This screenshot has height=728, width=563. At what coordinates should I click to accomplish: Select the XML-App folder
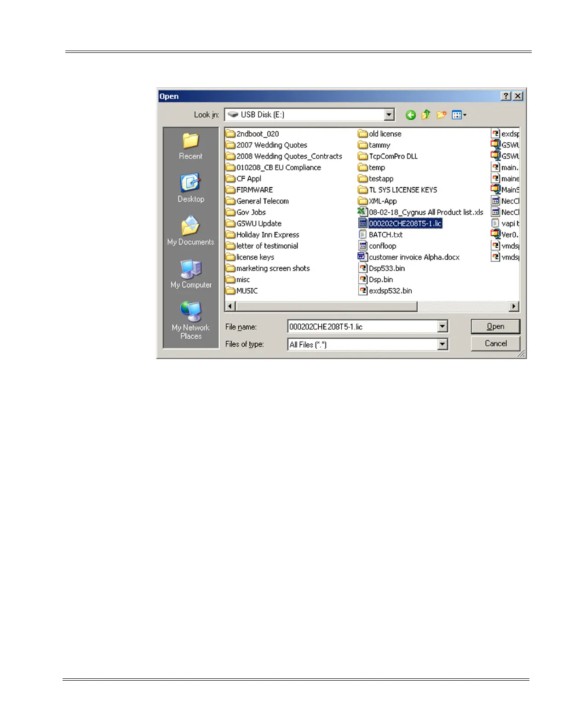coord(377,201)
